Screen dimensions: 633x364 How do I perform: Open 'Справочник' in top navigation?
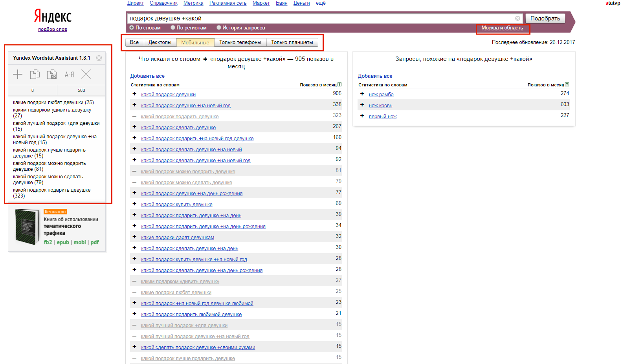(163, 3)
